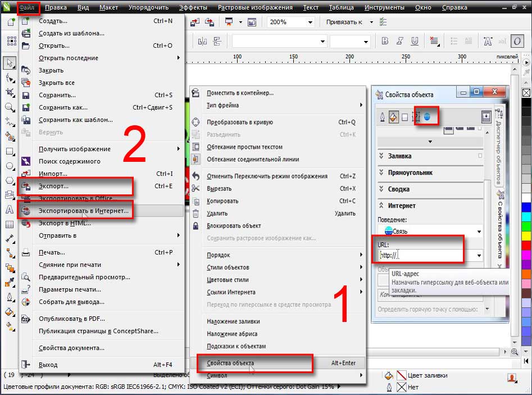The height and width of the screenshot is (395, 532).
Task: Select the Rectangle tool in toolbox
Action: pyautogui.click(x=9, y=151)
